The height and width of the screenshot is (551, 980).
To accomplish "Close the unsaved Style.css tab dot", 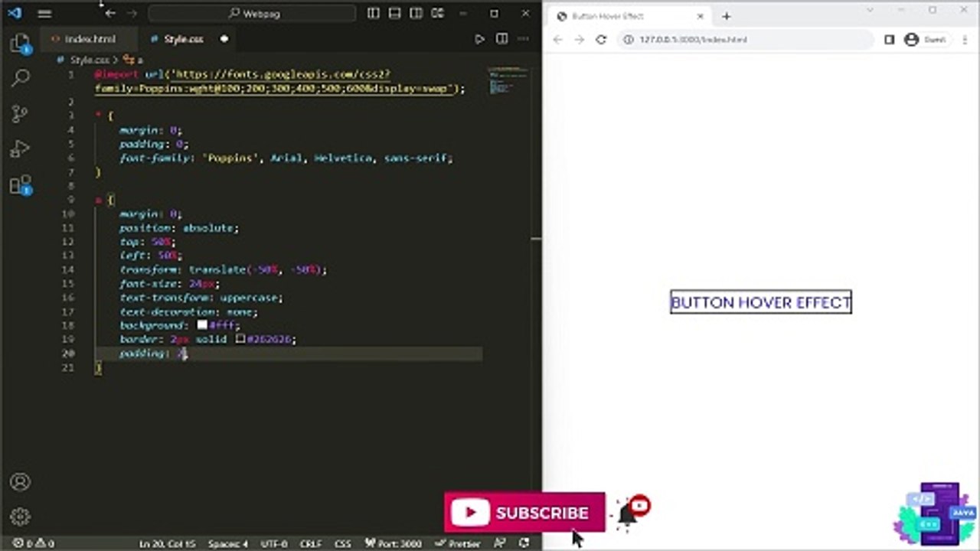I will tap(224, 39).
